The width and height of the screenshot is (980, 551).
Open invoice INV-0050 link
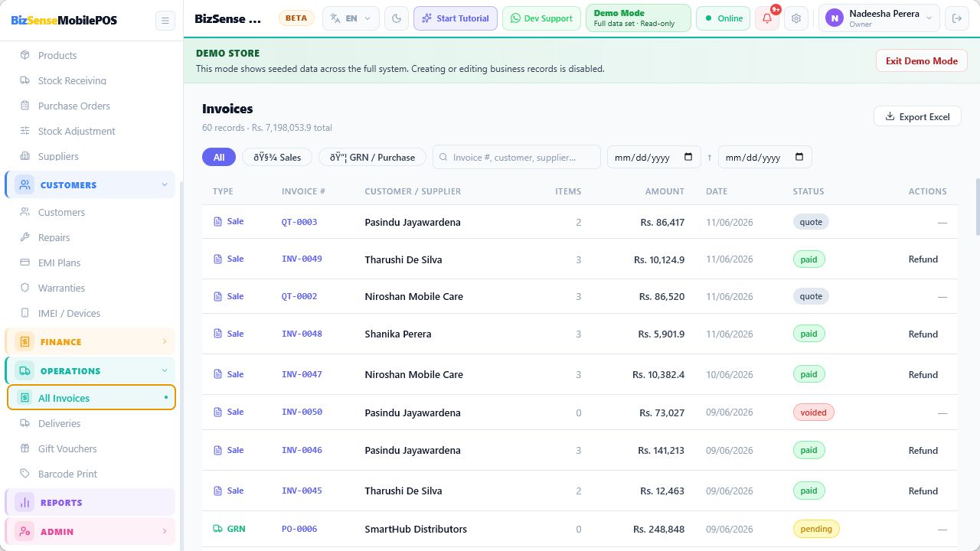coord(302,412)
